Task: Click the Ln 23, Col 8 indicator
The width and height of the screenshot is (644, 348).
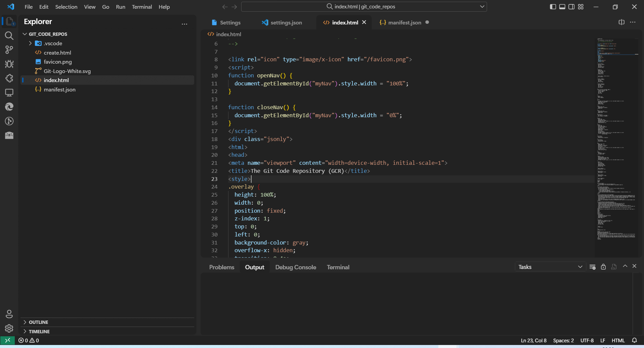Action: pos(534,340)
